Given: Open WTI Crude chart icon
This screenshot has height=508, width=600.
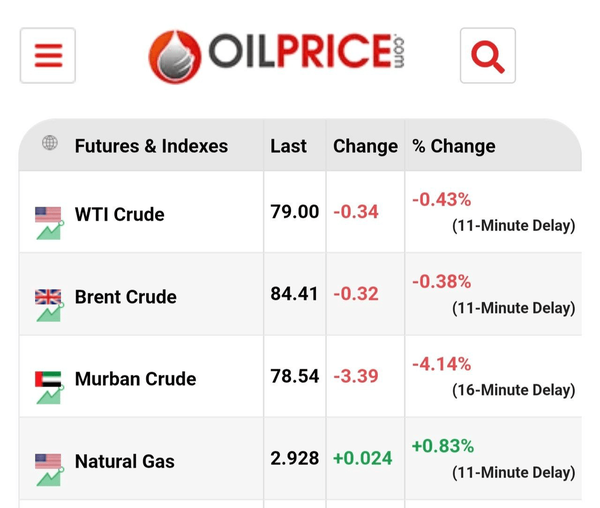Looking at the screenshot, I should [50, 231].
